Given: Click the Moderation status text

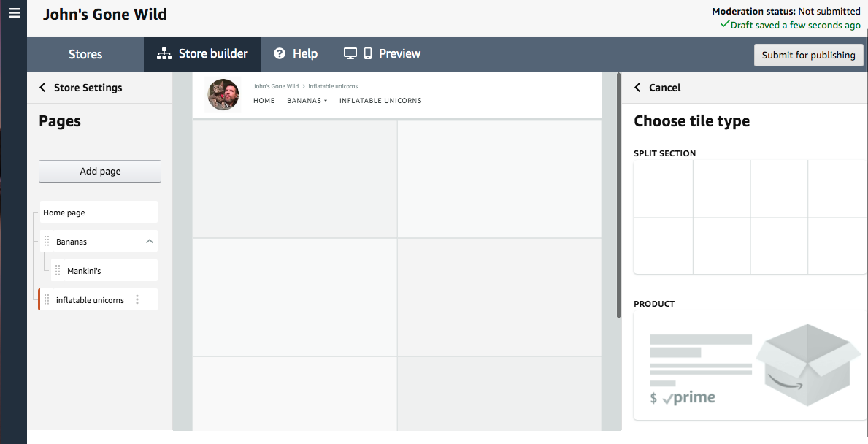Looking at the screenshot, I should coord(786,11).
